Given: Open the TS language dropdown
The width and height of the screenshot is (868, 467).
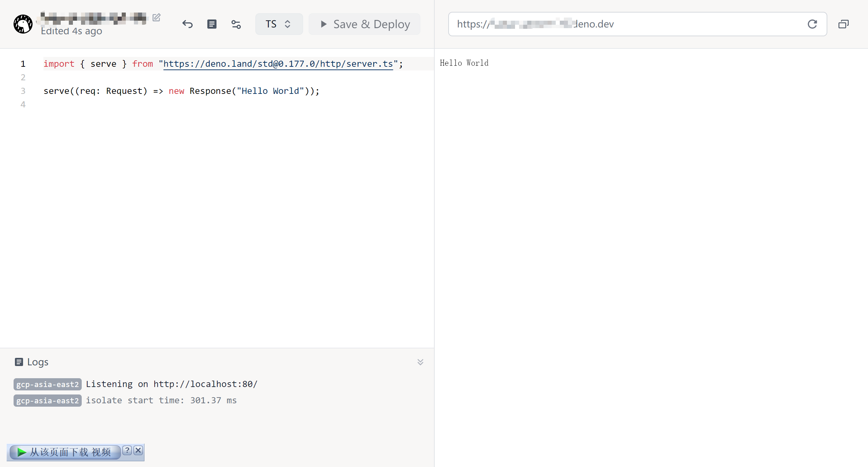Looking at the screenshot, I should coord(279,24).
